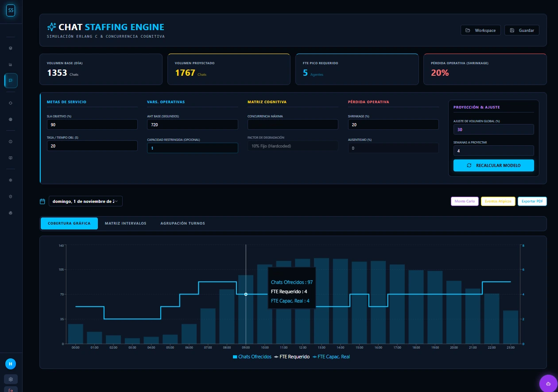Click the Ausentismo (%) field
558x392 pixels.
coord(393,148)
